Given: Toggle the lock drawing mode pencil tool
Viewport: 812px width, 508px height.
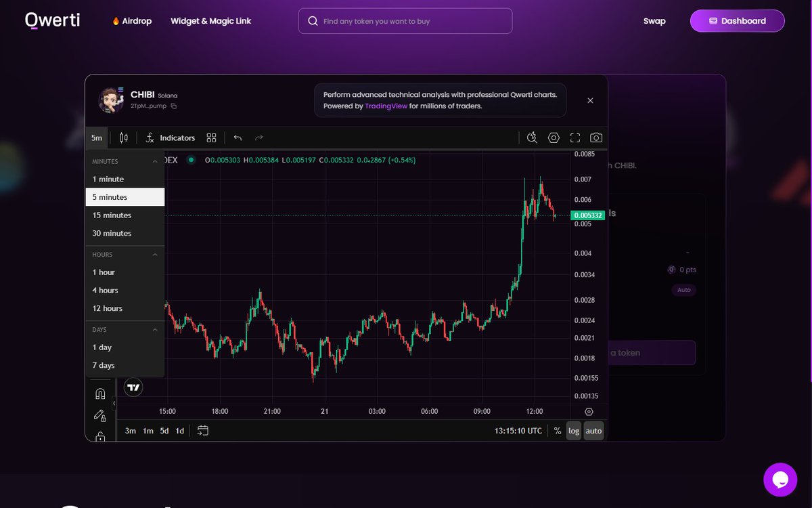Looking at the screenshot, I should pyautogui.click(x=100, y=415).
